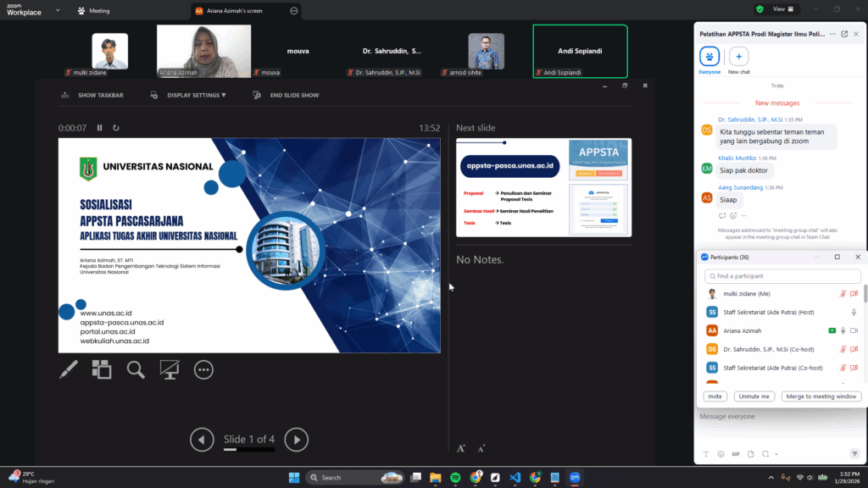Click the magnifier zoom into slide icon
Screen dimensions: 868x488
pos(136,369)
